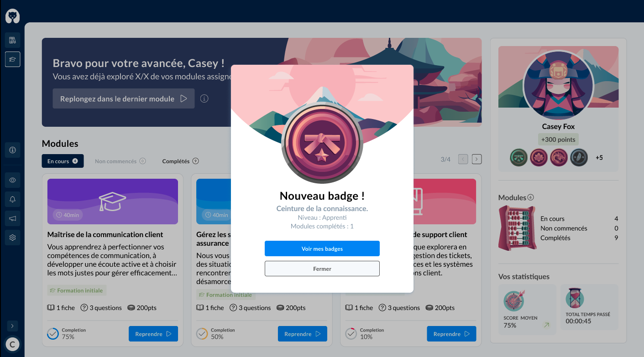Expand the sidebar with bottom chevron

[12, 326]
